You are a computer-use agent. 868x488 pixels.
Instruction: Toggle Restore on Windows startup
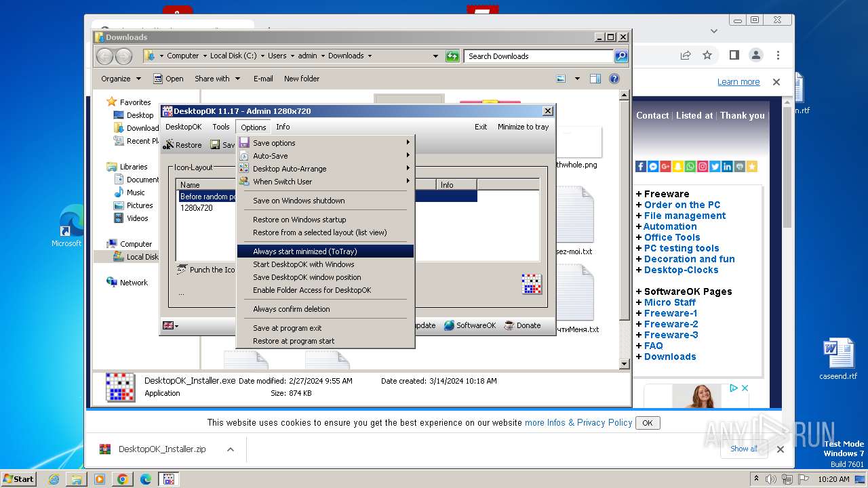(x=325, y=220)
